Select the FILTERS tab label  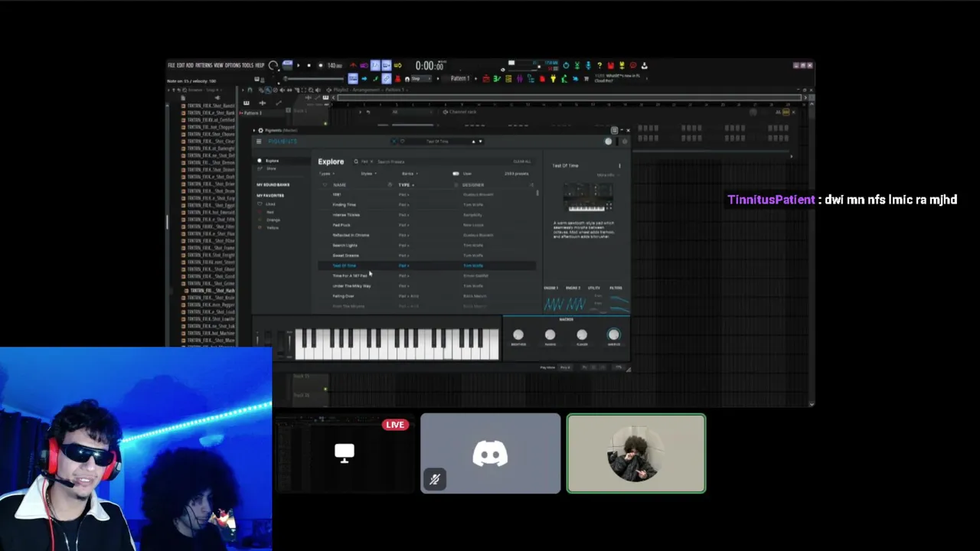616,288
